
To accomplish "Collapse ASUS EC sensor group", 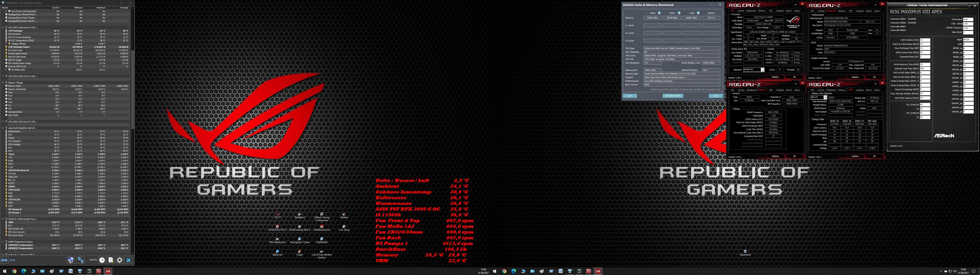I will click(x=3, y=219).
